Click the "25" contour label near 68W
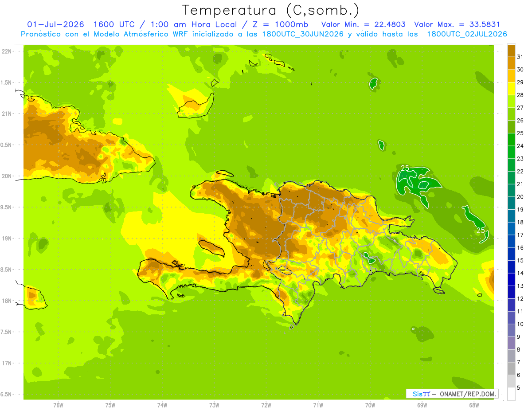532x411 pixels. point(481,230)
